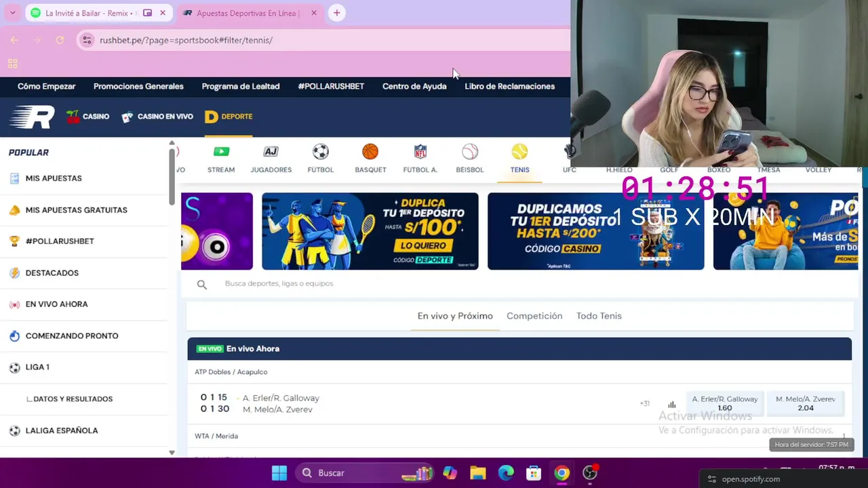Open the Futbol A. NFL icon

pyautogui.click(x=420, y=151)
